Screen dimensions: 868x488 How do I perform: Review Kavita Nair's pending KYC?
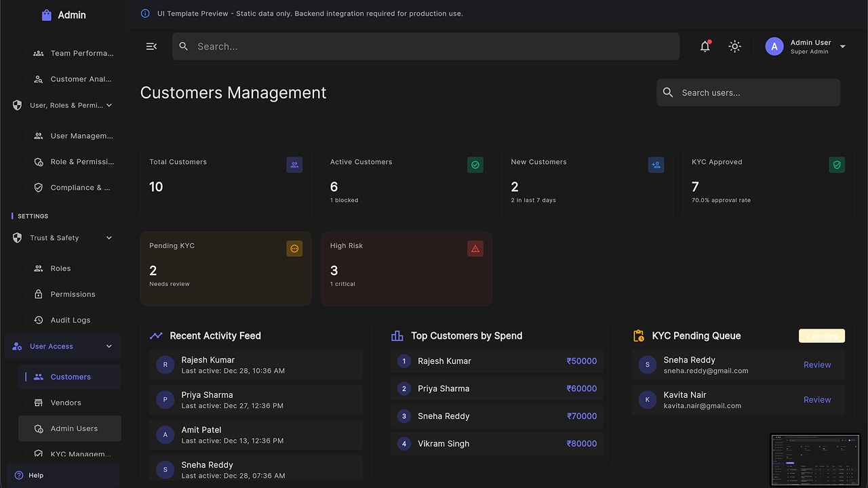point(817,400)
